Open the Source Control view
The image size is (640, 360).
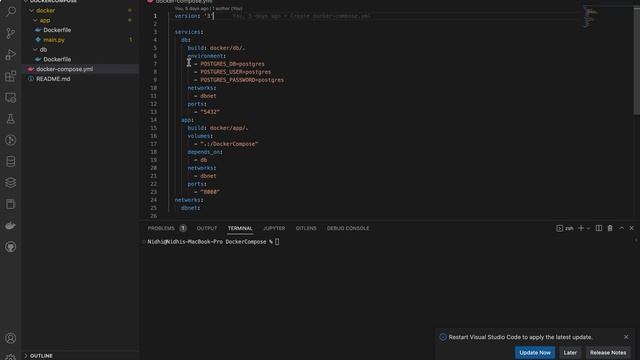(11, 33)
